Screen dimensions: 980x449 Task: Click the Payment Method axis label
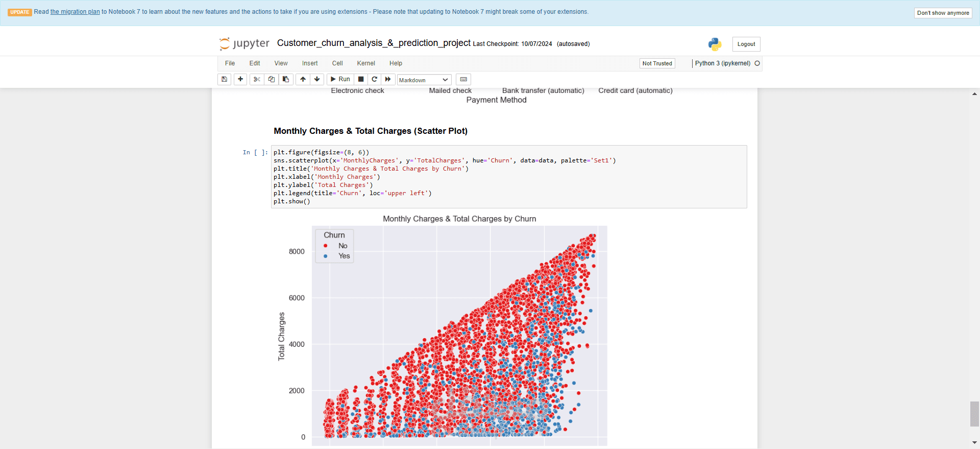point(496,100)
